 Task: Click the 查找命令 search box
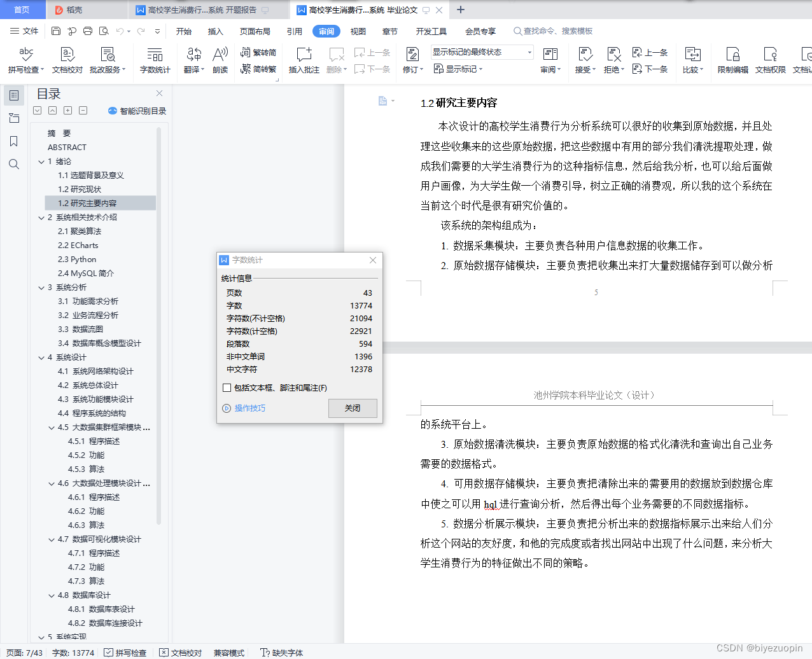pyautogui.click(x=554, y=31)
